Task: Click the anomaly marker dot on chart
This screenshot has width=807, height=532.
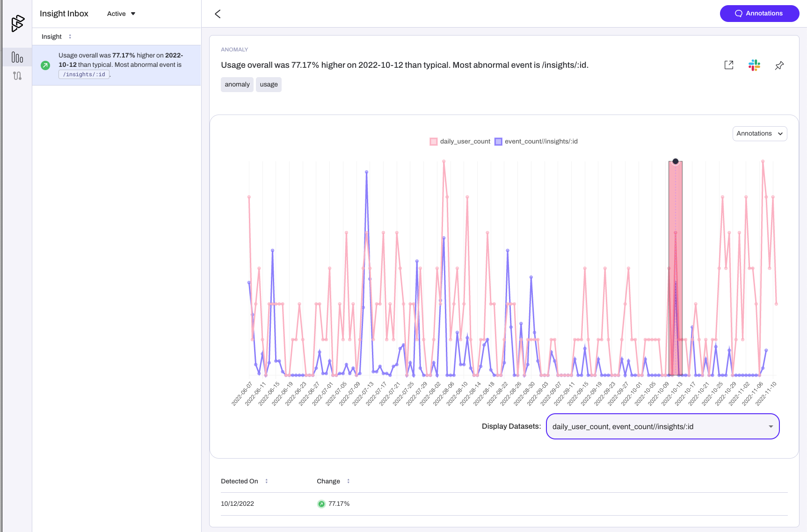Action: (676, 161)
